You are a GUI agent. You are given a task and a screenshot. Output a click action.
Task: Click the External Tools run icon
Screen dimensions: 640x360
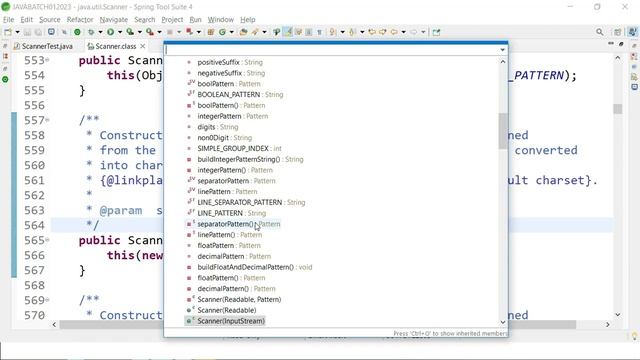tap(150, 32)
